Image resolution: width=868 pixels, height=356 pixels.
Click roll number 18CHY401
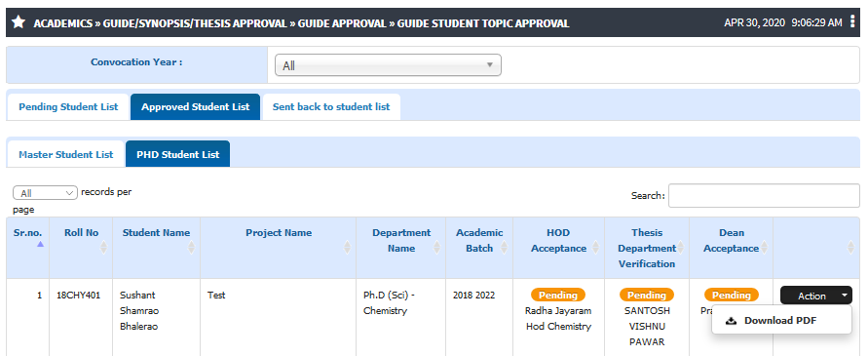click(x=79, y=295)
